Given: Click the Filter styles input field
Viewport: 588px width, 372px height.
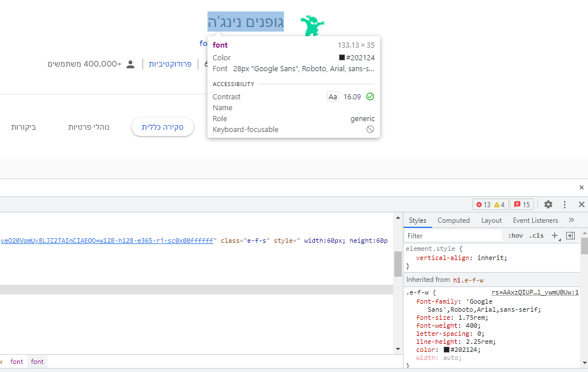Looking at the screenshot, I should (453, 235).
